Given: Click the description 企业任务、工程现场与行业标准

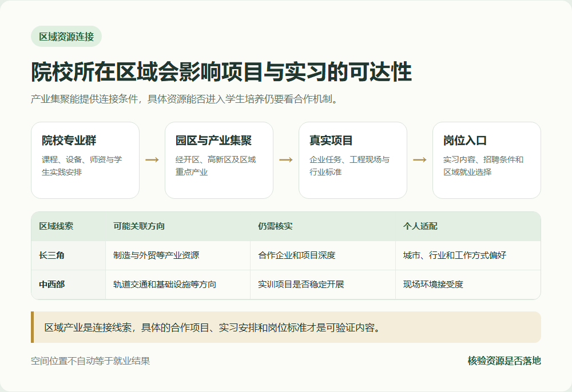Looking at the screenshot, I should coord(349,166).
